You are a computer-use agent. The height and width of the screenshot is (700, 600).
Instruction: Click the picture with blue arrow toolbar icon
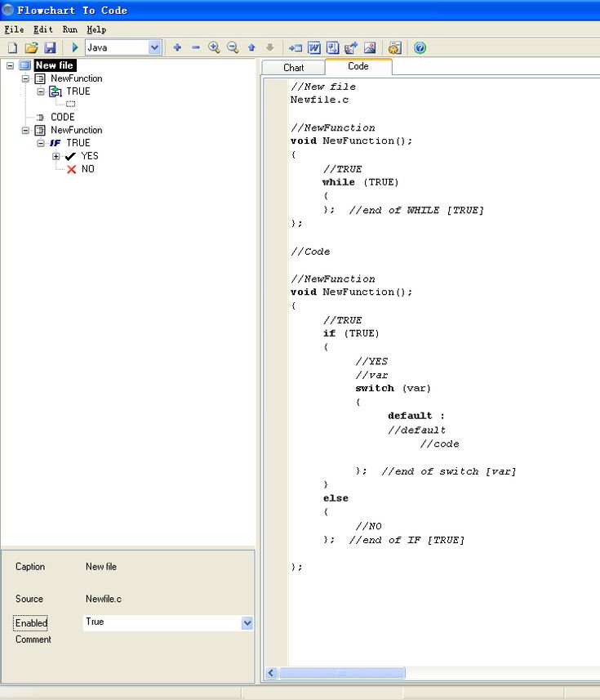(x=351, y=47)
